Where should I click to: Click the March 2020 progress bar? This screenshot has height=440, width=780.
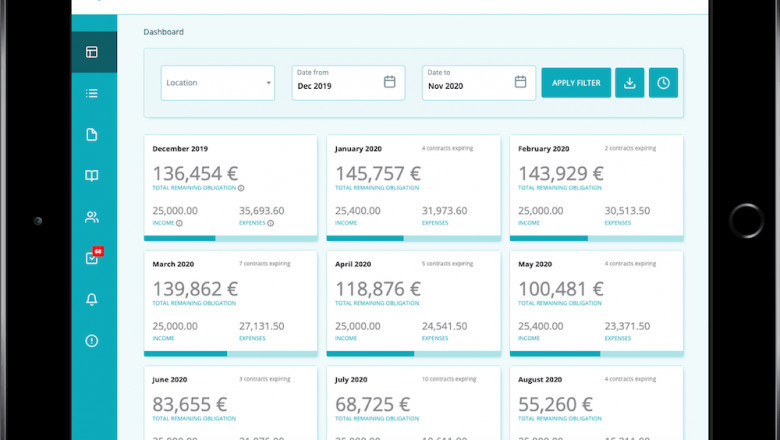[x=230, y=353]
